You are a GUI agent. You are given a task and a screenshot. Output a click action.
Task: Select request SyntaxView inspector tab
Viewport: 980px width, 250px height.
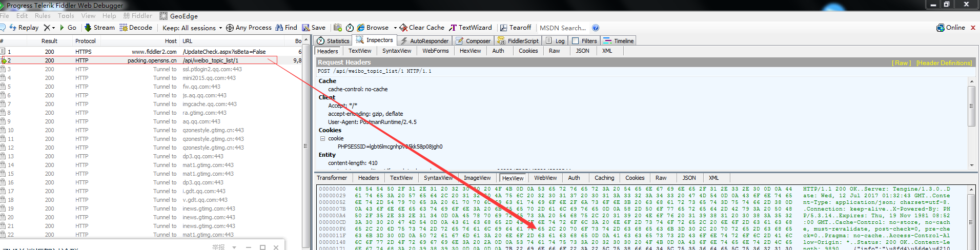397,51
